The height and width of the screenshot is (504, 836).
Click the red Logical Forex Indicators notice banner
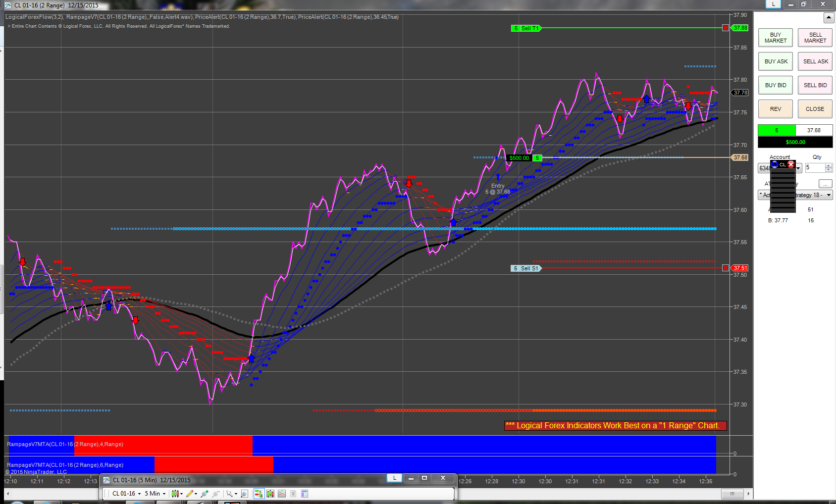point(615,426)
